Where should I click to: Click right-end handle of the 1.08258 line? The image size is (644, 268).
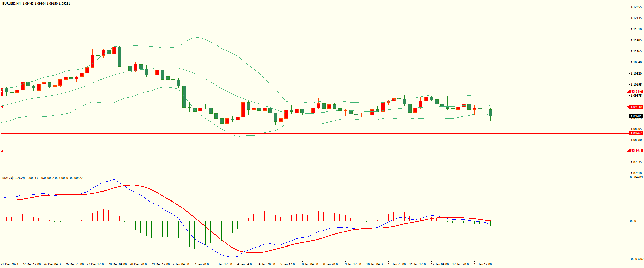(x=628, y=151)
